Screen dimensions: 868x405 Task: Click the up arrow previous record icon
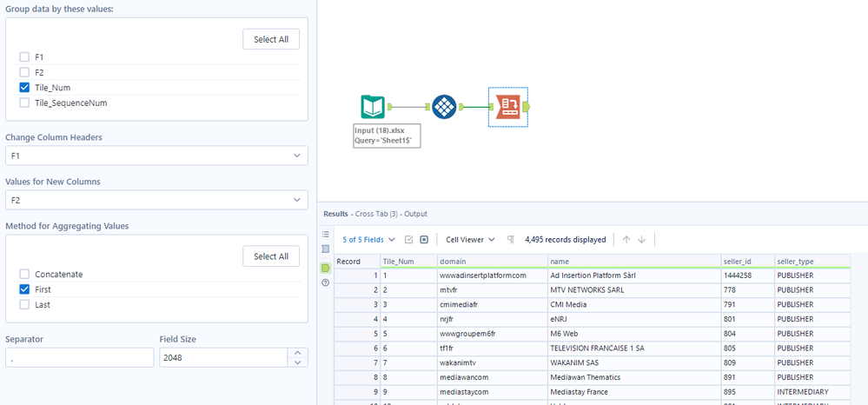(625, 240)
